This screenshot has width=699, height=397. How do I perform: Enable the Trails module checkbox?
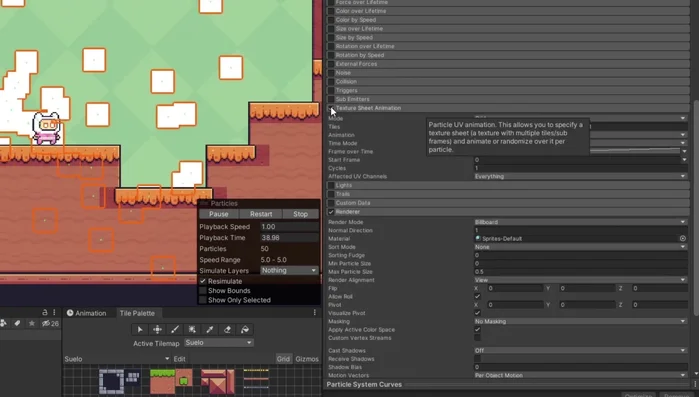[331, 194]
